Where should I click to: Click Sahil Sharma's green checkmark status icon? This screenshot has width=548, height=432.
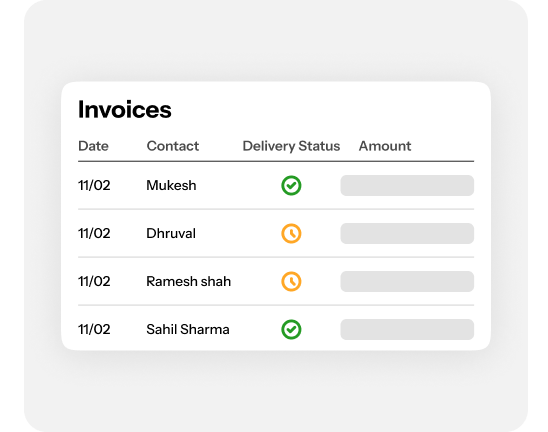pos(291,329)
